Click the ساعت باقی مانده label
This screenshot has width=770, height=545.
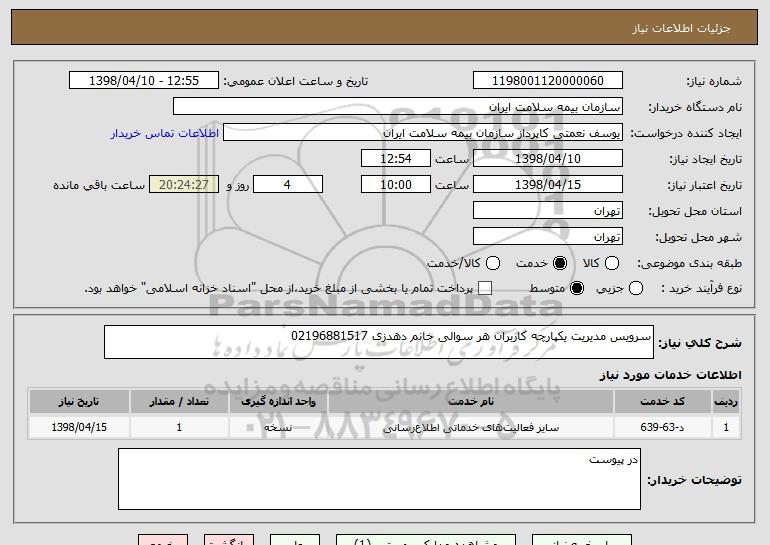pyautogui.click(x=99, y=185)
